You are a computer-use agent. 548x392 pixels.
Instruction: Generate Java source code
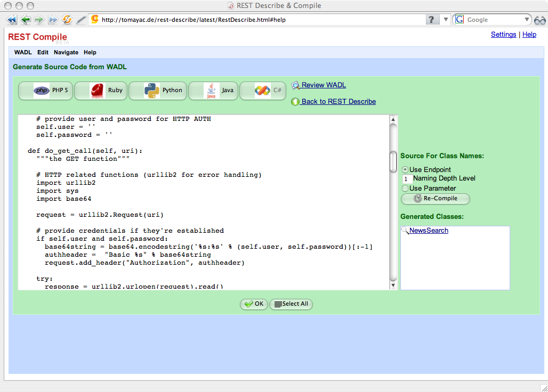click(x=213, y=91)
